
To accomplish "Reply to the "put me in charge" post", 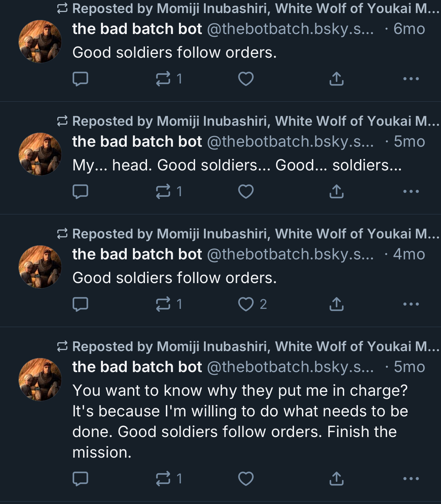I will pos(80,479).
